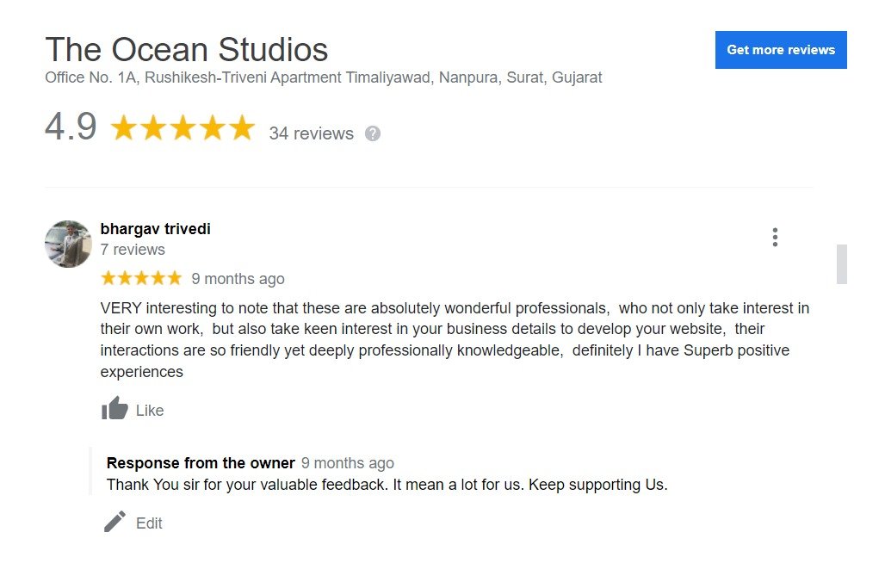Click the page scrollbar thumb
Image resolution: width=885 pixels, height=588 pixels.
(x=842, y=264)
